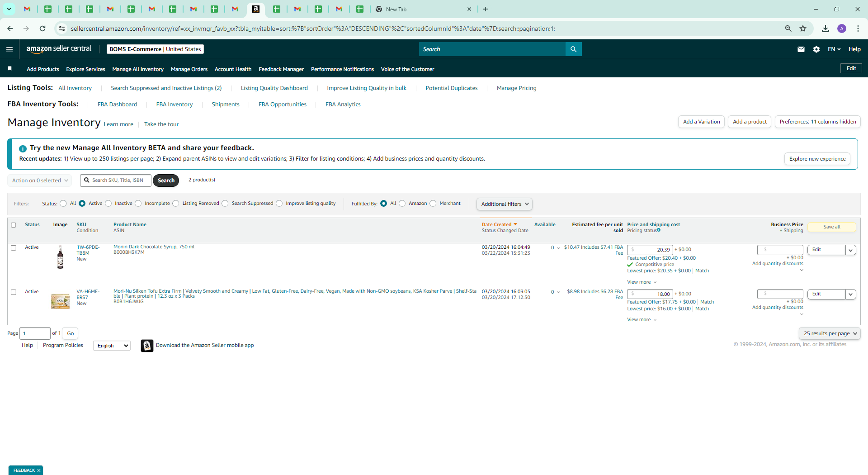Select the All status radio button
This screenshot has height=475, width=868.
click(x=63, y=204)
